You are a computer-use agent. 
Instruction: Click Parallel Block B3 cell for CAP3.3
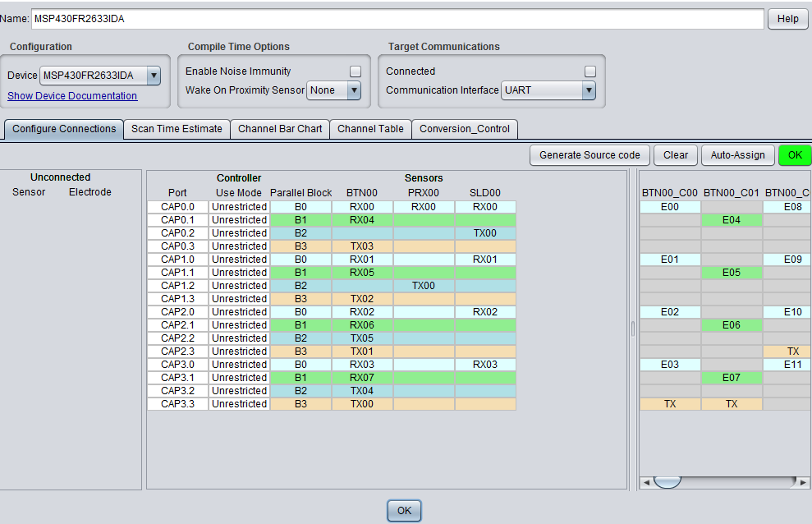(x=300, y=404)
